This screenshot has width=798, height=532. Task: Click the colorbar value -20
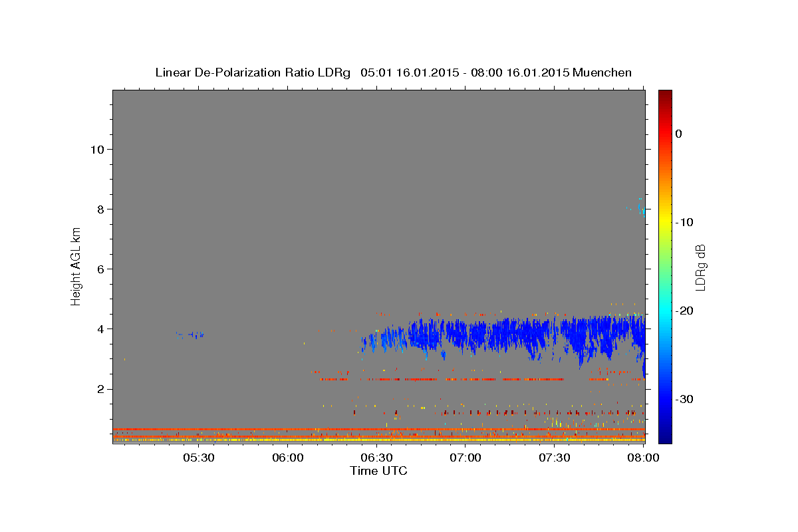click(x=685, y=311)
